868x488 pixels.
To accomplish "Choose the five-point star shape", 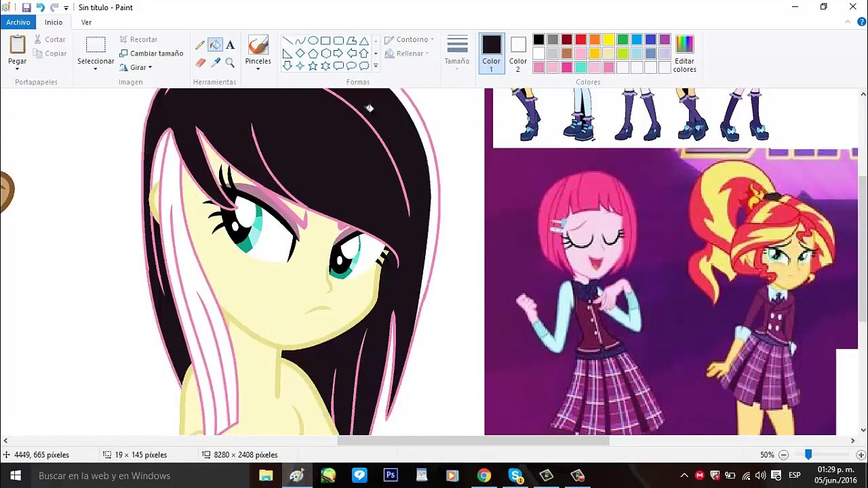I will click(x=313, y=66).
